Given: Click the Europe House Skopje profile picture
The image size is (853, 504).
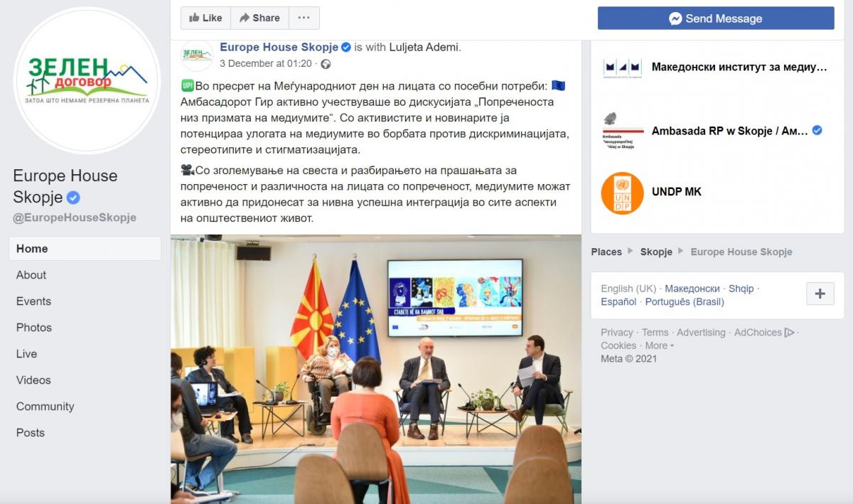Looking at the screenshot, I should (x=87, y=80).
